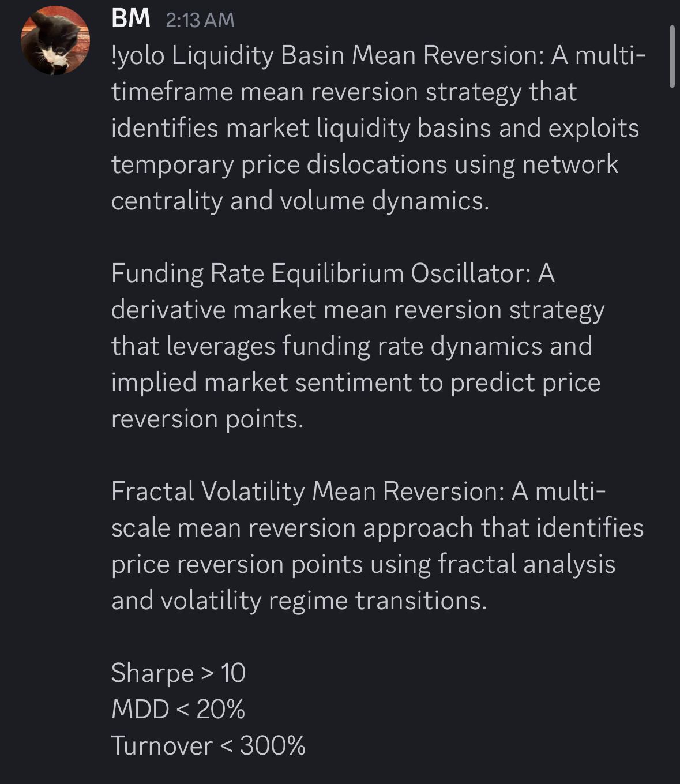The height and width of the screenshot is (784, 680).
Task: Click the phrase 'derivative market mean reversion'
Action: 306,310
